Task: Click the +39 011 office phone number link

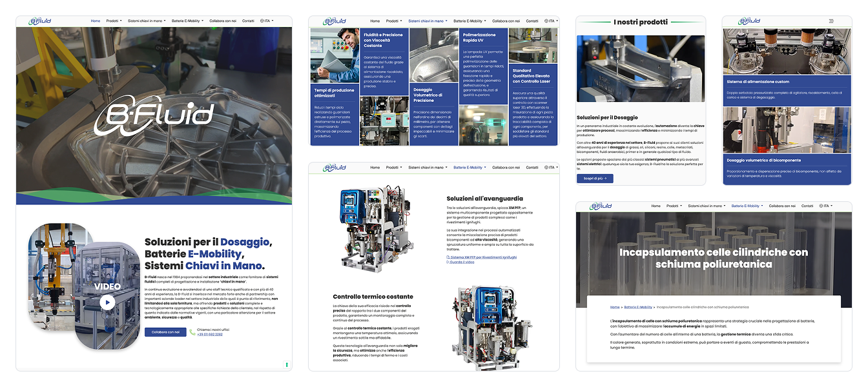Action: pos(210,335)
